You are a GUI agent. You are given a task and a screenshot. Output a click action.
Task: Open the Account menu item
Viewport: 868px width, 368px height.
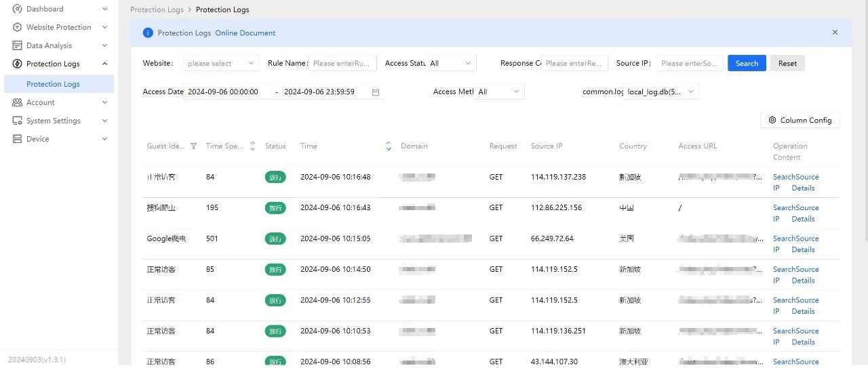click(x=59, y=102)
